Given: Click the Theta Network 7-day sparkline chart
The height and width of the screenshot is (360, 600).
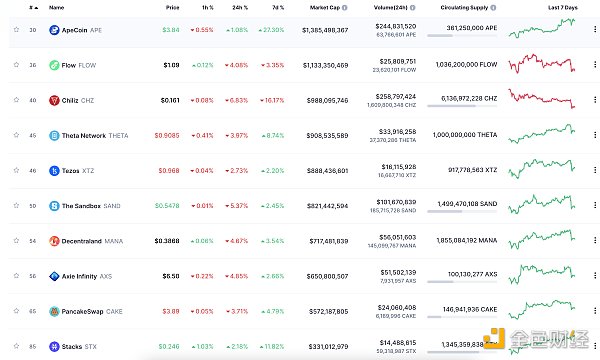Looking at the screenshot, I should [x=541, y=134].
